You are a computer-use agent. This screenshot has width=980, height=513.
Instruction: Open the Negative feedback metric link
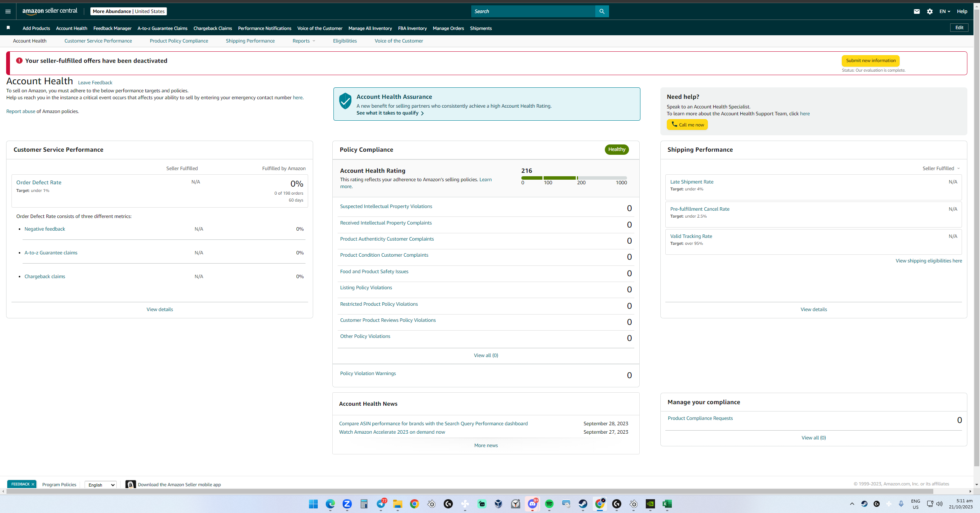click(45, 229)
